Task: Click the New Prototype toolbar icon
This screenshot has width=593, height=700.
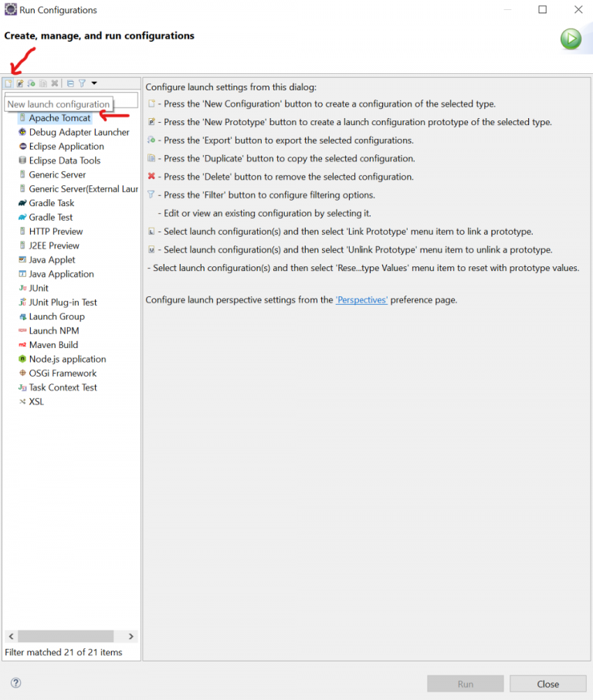Action: coord(20,83)
